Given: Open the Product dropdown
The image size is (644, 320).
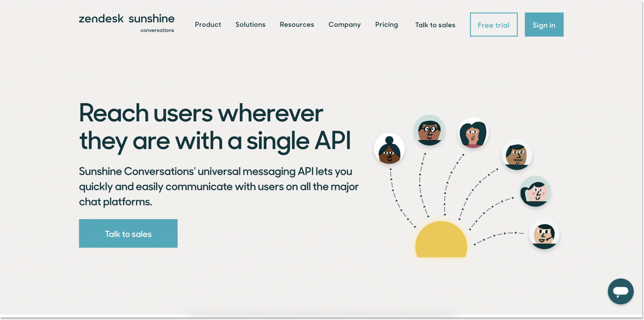Looking at the screenshot, I should 208,25.
